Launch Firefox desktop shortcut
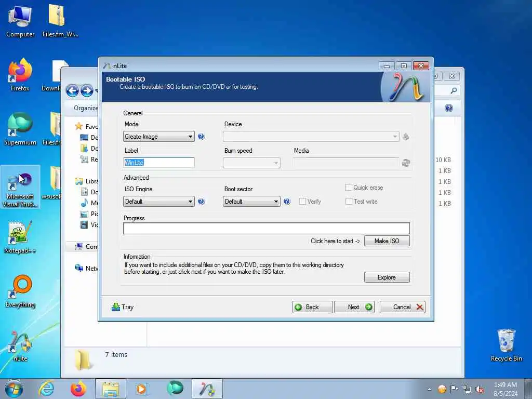Screen dimensions: 532x399 click(x=20, y=75)
